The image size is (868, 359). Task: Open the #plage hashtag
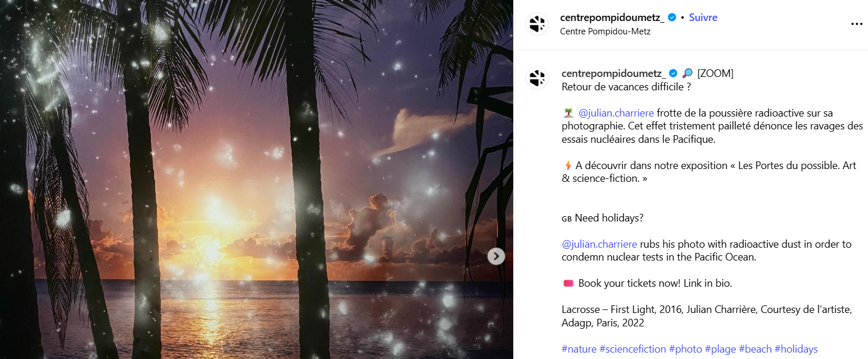click(720, 349)
